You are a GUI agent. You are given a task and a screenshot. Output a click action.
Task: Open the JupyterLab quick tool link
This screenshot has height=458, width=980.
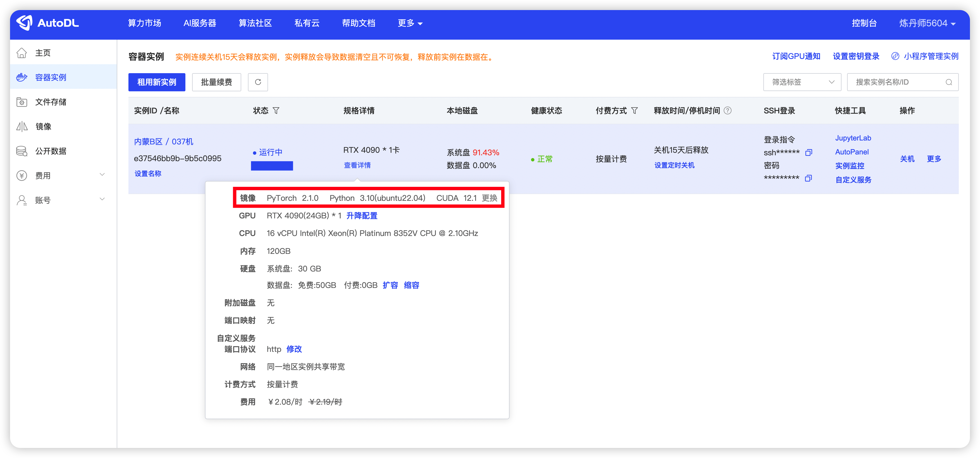coord(853,138)
